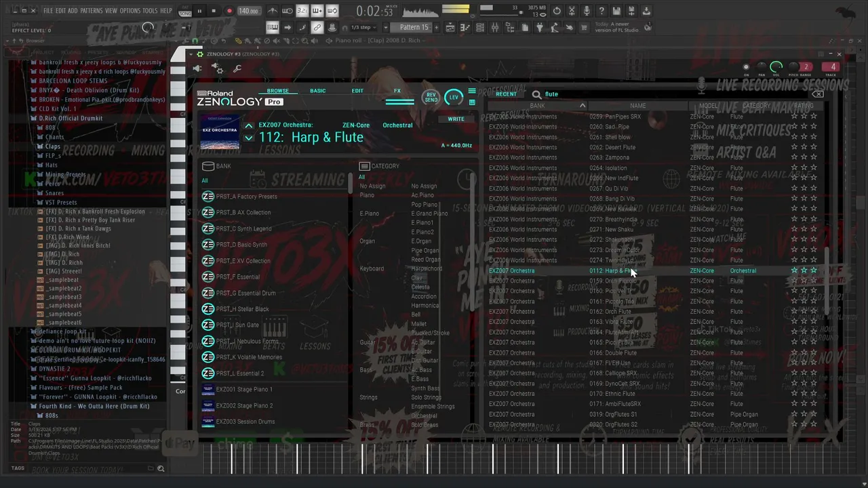Open the ZENOLOGY plugin wrench settings icon
This screenshot has height=488, width=868.
pyautogui.click(x=237, y=68)
